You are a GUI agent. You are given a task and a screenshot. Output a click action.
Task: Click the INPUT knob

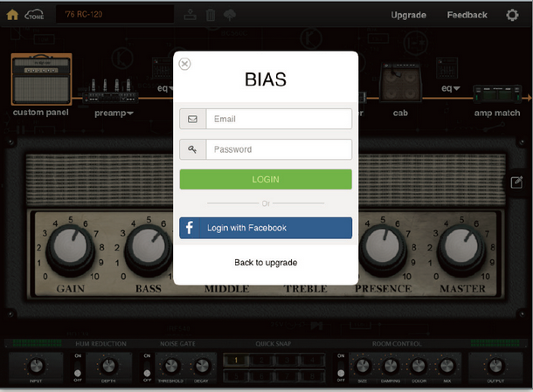pos(36,366)
